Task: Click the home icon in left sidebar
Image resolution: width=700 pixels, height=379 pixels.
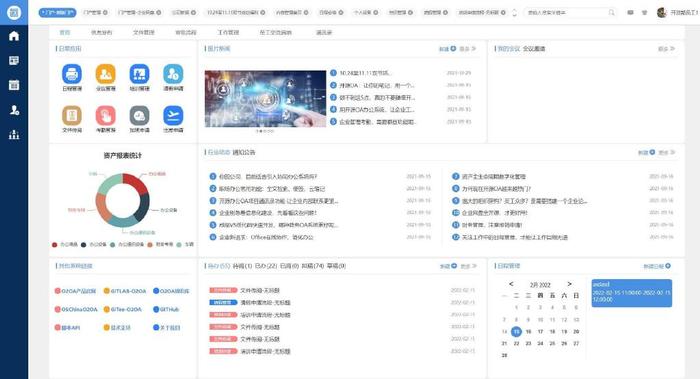Action: 14,36
